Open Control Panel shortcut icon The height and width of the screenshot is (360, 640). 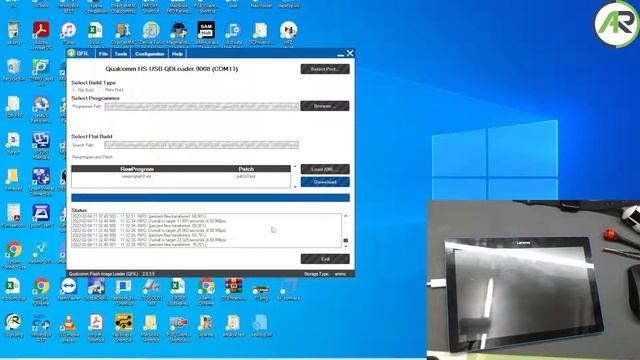151,31
